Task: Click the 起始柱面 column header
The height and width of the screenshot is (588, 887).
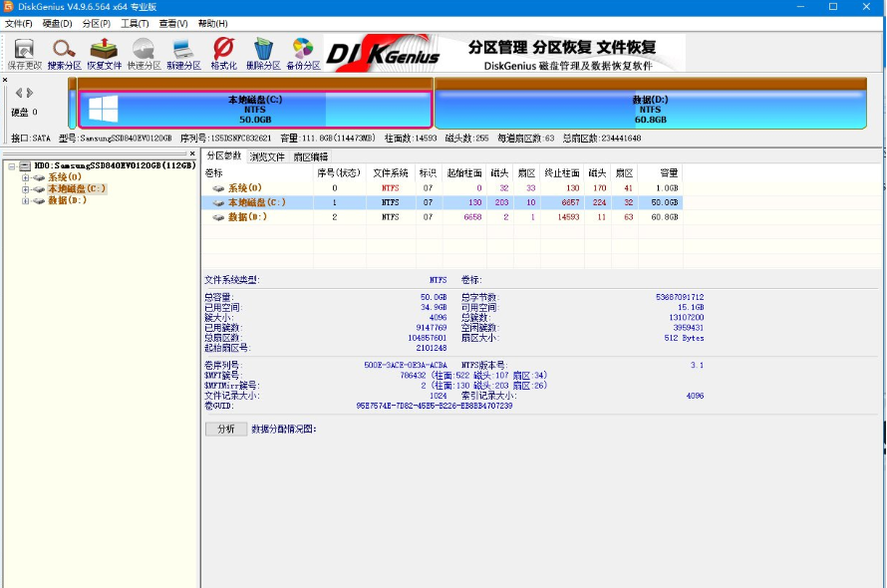Action: 464,173
